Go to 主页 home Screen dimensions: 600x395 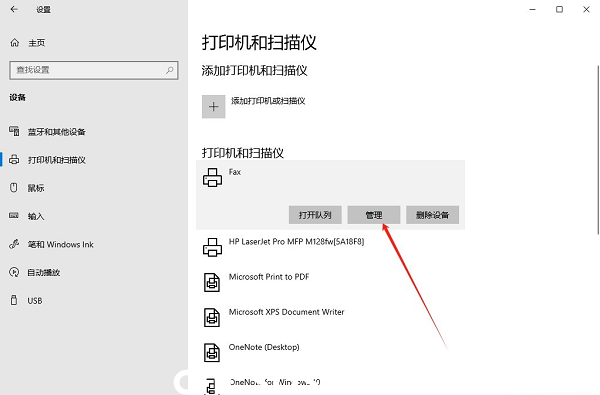(x=36, y=43)
